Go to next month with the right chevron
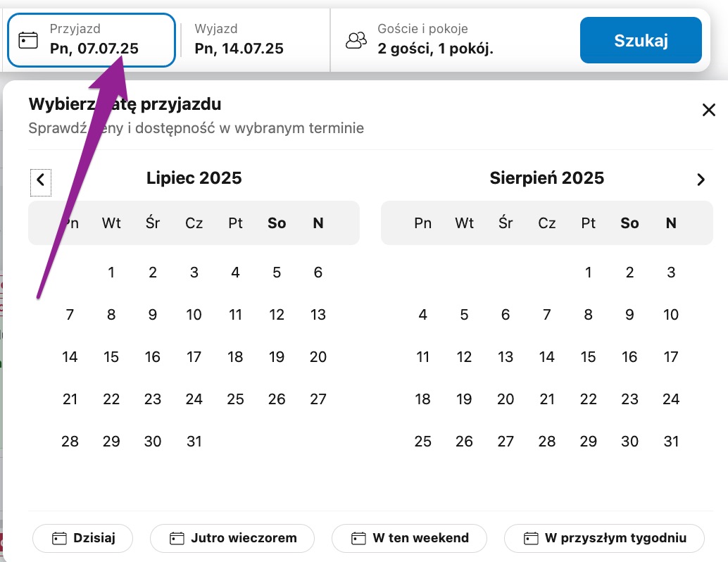728x562 pixels. point(701,180)
